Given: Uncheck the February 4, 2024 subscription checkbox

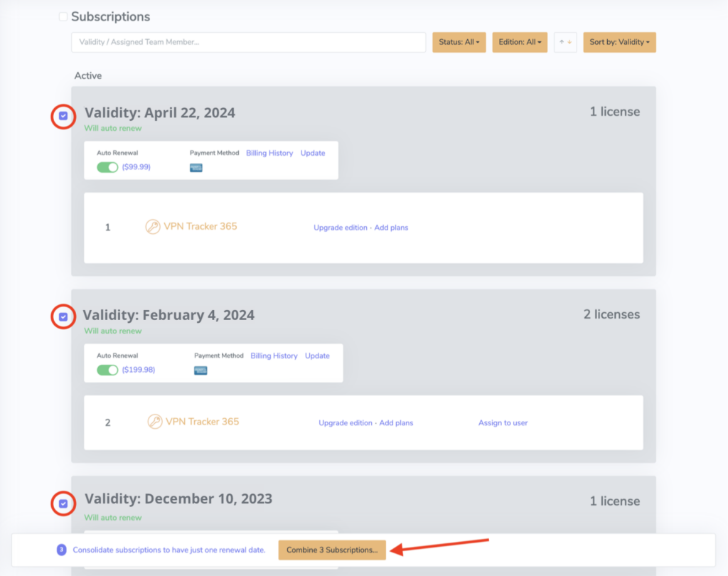Looking at the screenshot, I should [63, 317].
